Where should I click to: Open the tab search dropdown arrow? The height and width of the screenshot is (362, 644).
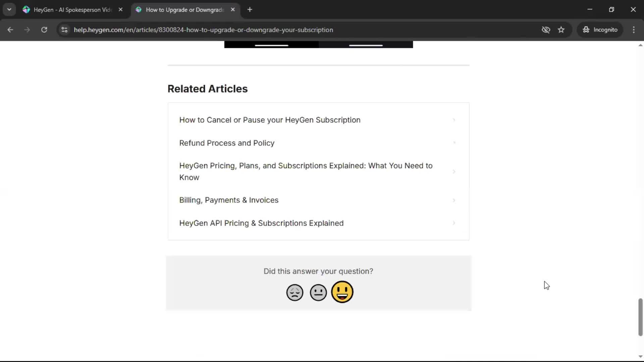pyautogui.click(x=9, y=9)
